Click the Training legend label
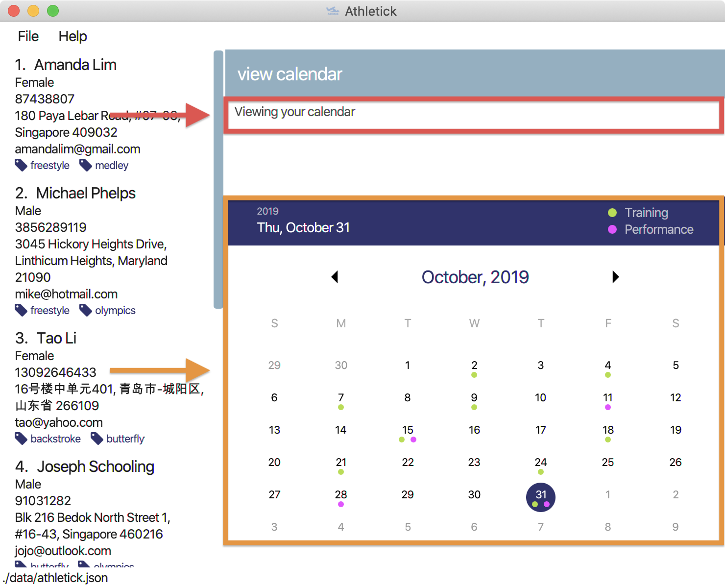 646,213
